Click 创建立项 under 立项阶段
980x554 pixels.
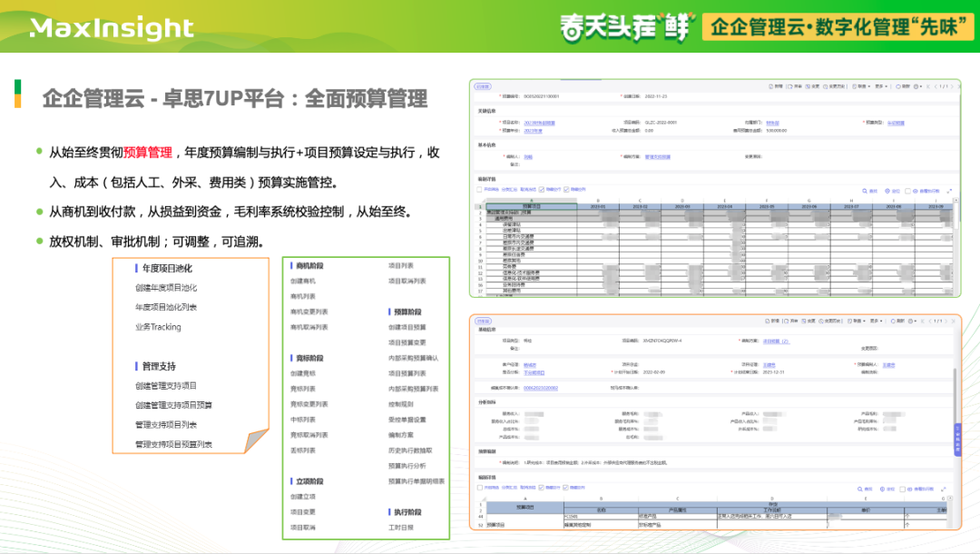click(303, 497)
